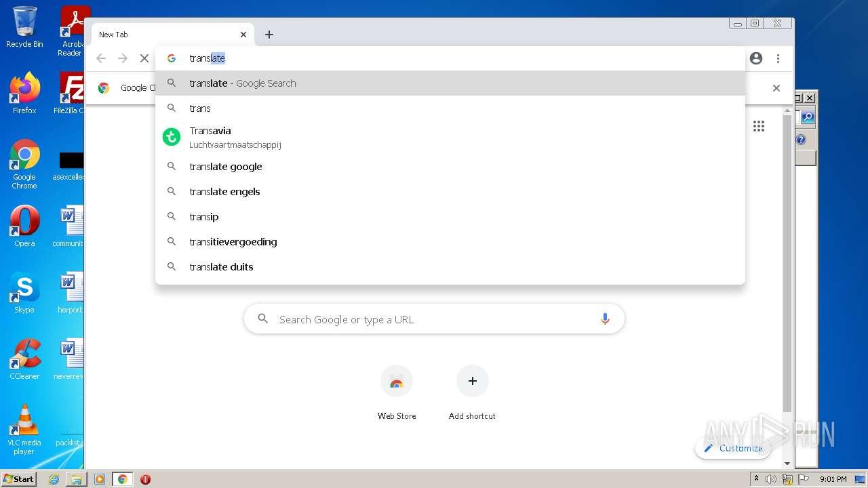Click the Add shortcut tile

click(x=472, y=393)
